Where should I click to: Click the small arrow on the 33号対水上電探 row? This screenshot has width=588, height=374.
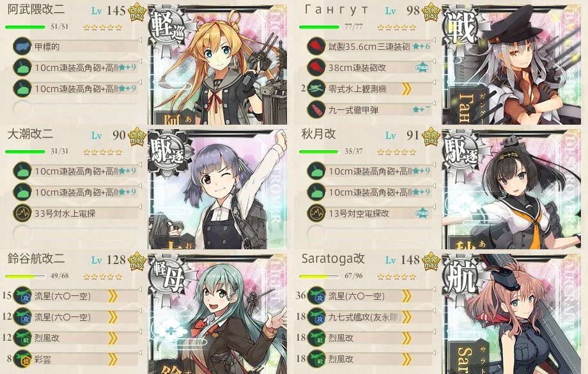click(140, 206)
